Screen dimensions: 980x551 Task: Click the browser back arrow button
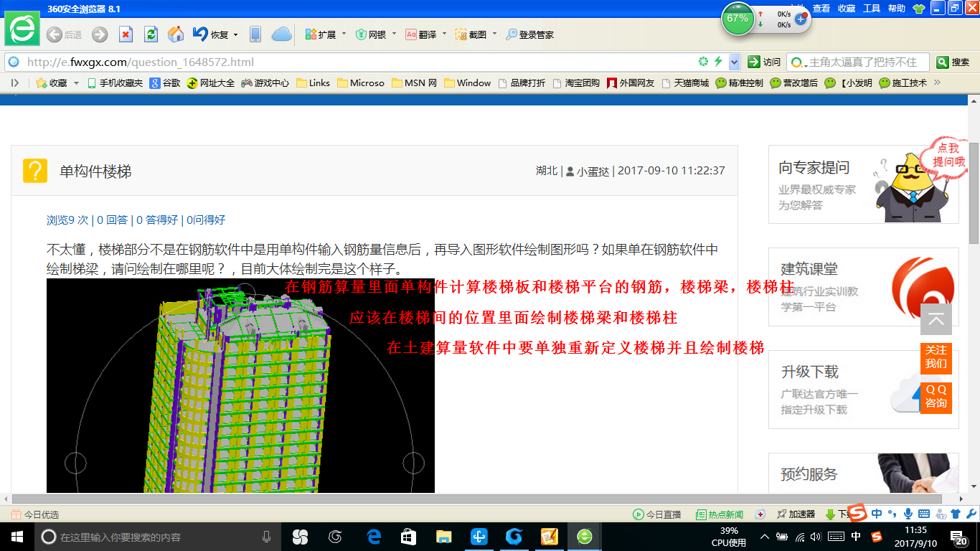(x=55, y=34)
